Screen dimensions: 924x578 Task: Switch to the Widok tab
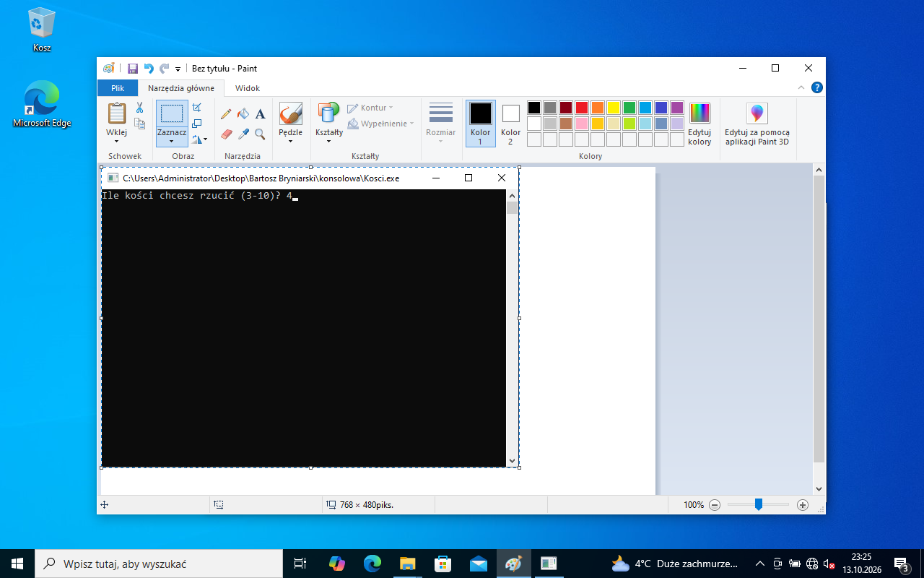[x=248, y=88]
